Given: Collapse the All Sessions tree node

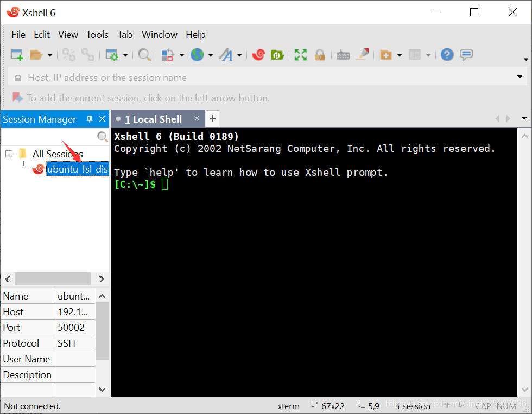Looking at the screenshot, I should (x=9, y=154).
